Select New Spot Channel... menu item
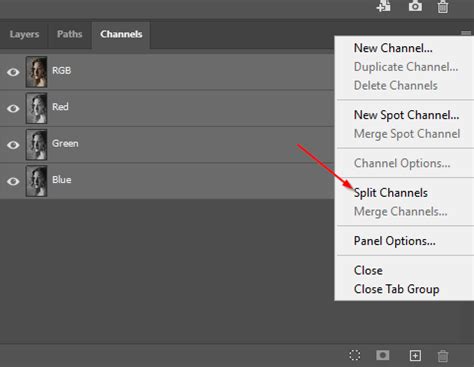This screenshot has height=367, width=474. coord(406,115)
